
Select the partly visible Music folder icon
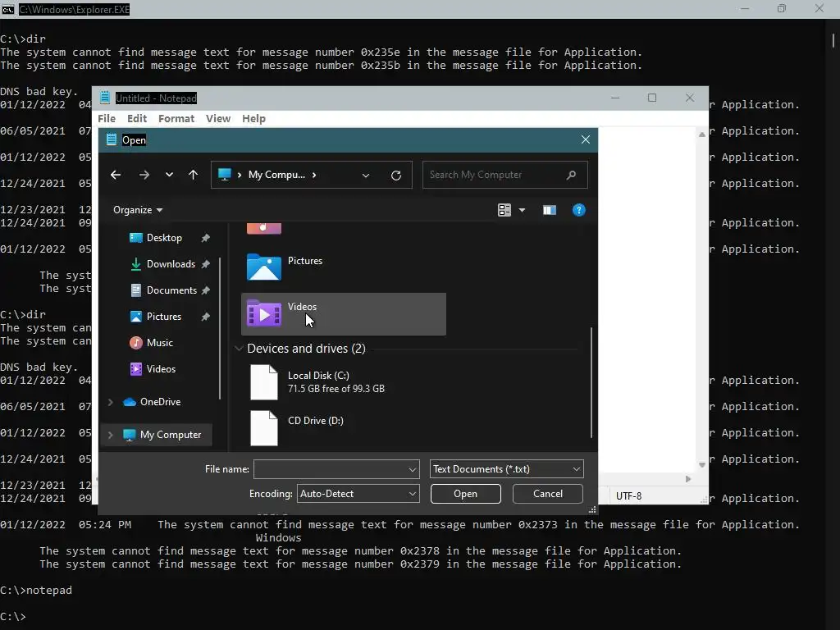tap(263, 229)
